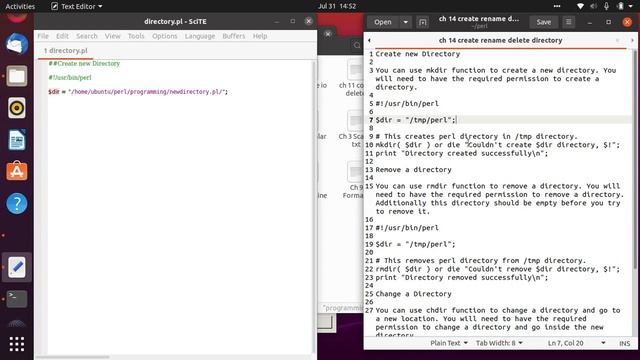
Task: Click gedit line 10 mkdir statement
Action: point(497,145)
